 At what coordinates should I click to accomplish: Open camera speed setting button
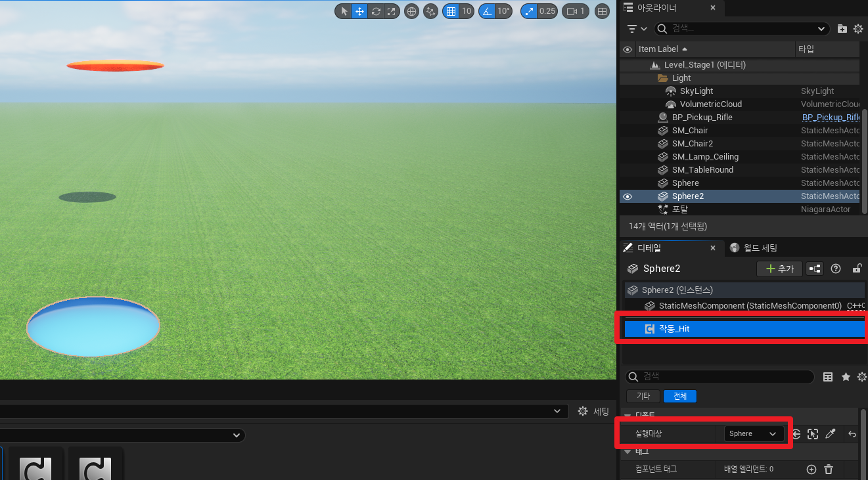coord(576,11)
